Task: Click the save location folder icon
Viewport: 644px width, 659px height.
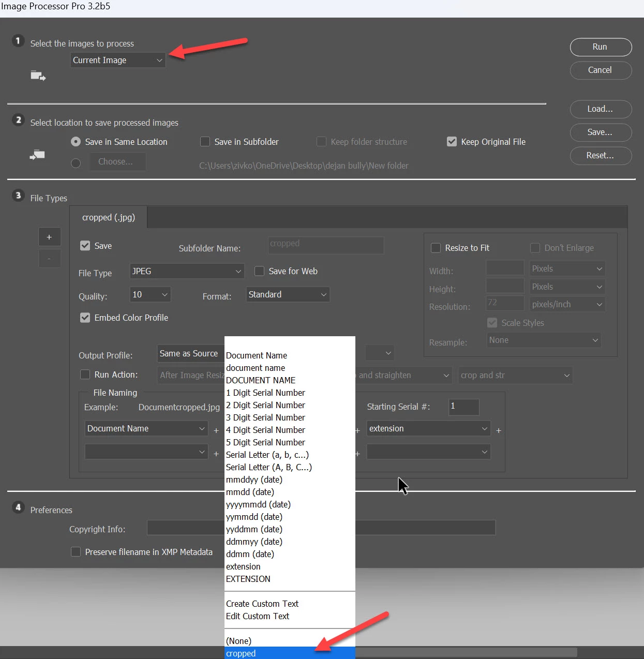Action: 37,155
